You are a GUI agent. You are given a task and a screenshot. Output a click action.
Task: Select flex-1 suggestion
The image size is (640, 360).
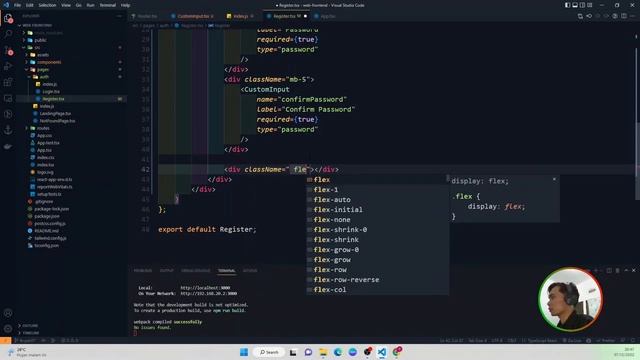tap(378, 190)
